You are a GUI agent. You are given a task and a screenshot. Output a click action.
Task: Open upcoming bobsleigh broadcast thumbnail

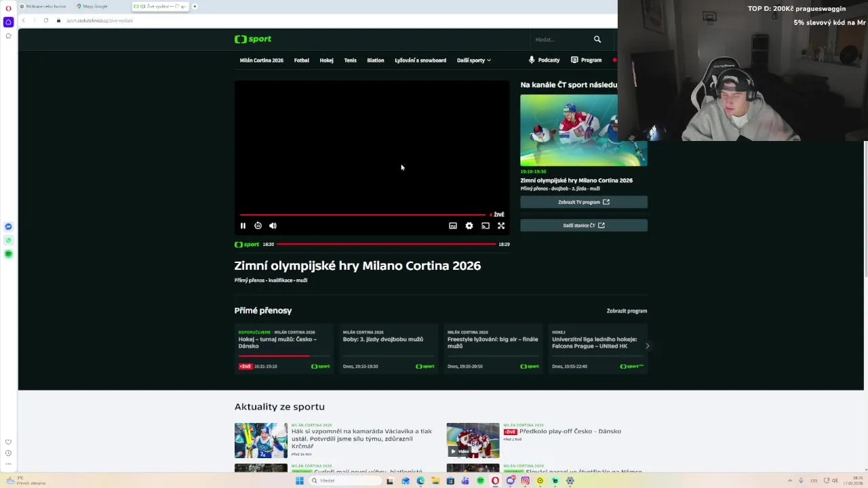(584, 130)
